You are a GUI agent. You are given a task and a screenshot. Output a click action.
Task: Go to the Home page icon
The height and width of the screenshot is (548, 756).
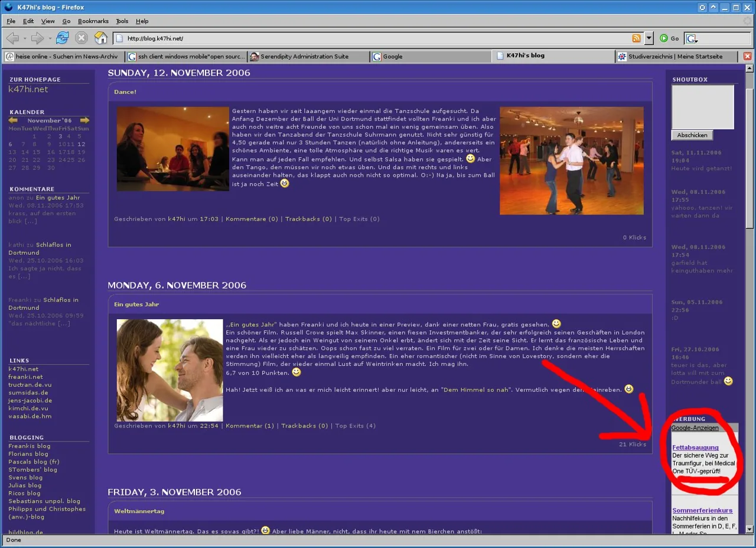click(x=101, y=38)
